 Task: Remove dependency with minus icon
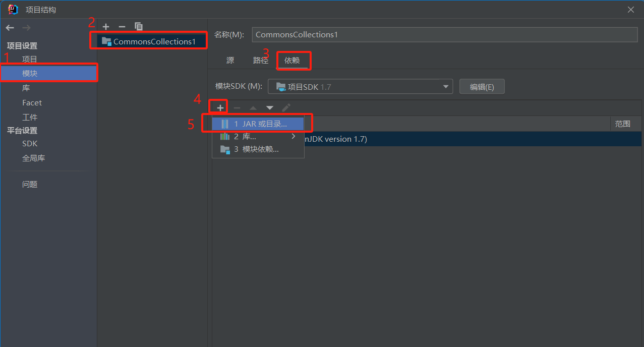[237, 108]
